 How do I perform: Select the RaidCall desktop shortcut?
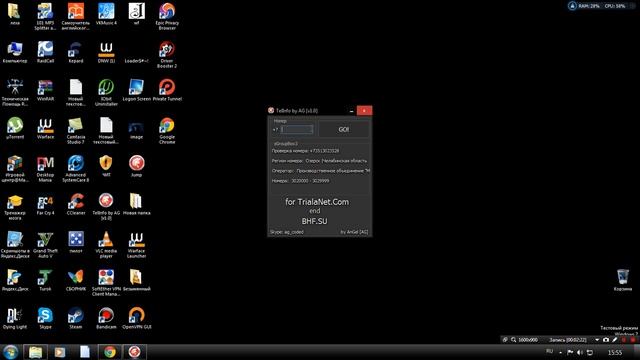click(x=45, y=52)
